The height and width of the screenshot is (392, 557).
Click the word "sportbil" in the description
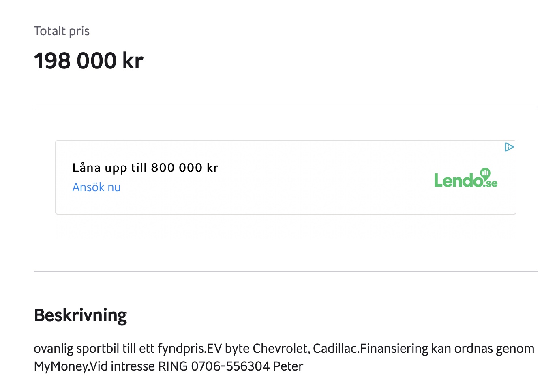click(98, 348)
